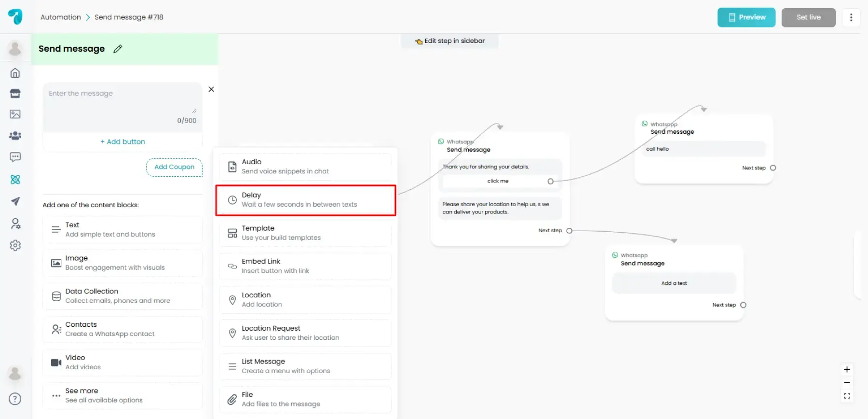Click the Preview button
This screenshot has height=419, width=868.
point(746,17)
